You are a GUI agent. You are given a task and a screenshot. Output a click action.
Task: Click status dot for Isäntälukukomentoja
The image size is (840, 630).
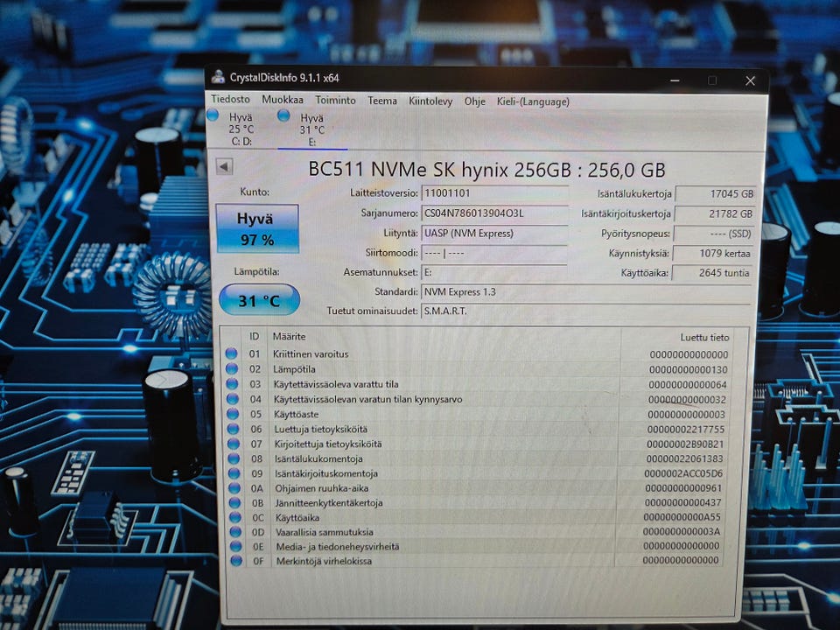point(234,458)
